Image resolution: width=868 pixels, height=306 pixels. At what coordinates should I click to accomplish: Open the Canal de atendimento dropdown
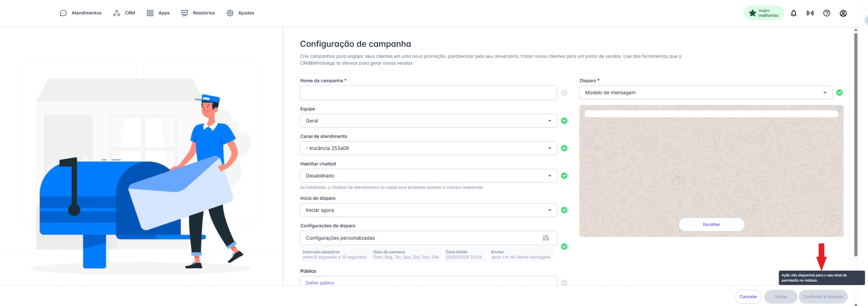pyautogui.click(x=428, y=148)
